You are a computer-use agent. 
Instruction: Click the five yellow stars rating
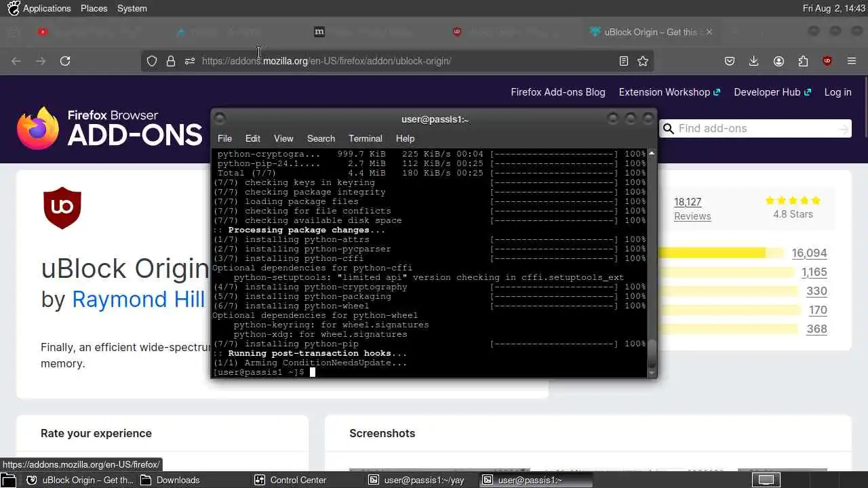coord(793,201)
